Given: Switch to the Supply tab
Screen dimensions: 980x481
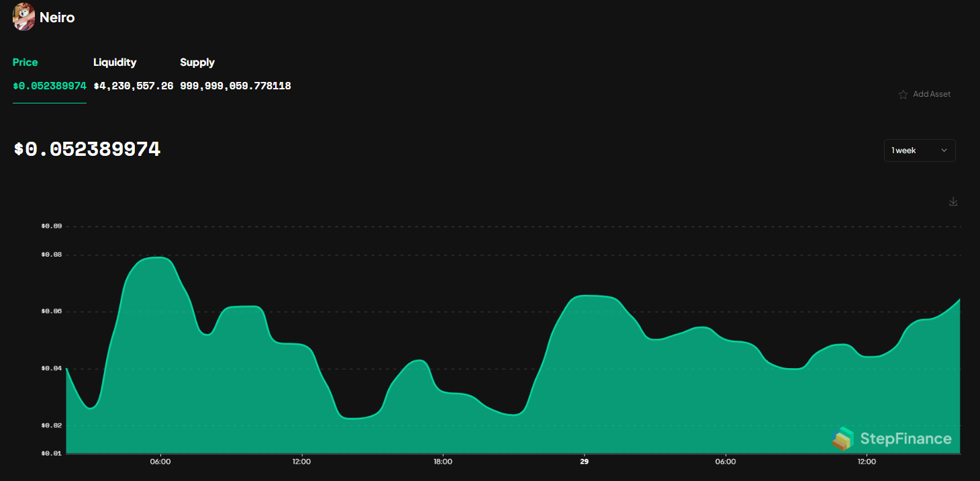Looking at the screenshot, I should [197, 62].
